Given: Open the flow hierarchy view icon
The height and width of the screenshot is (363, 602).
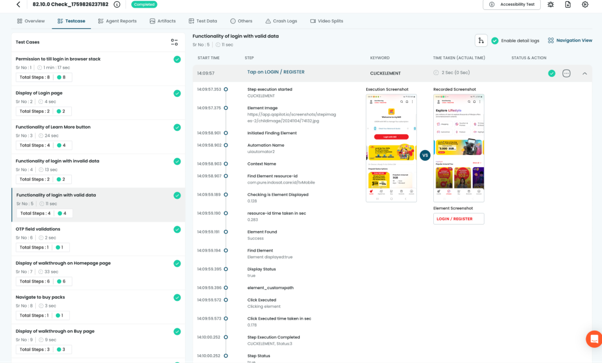Looking at the screenshot, I should coord(481,40).
